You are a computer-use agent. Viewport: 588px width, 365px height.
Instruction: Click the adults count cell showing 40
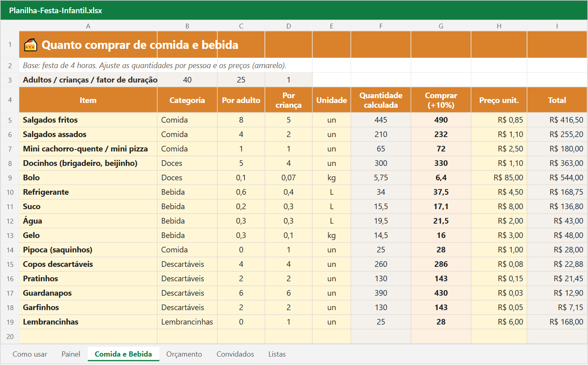pyautogui.click(x=187, y=80)
